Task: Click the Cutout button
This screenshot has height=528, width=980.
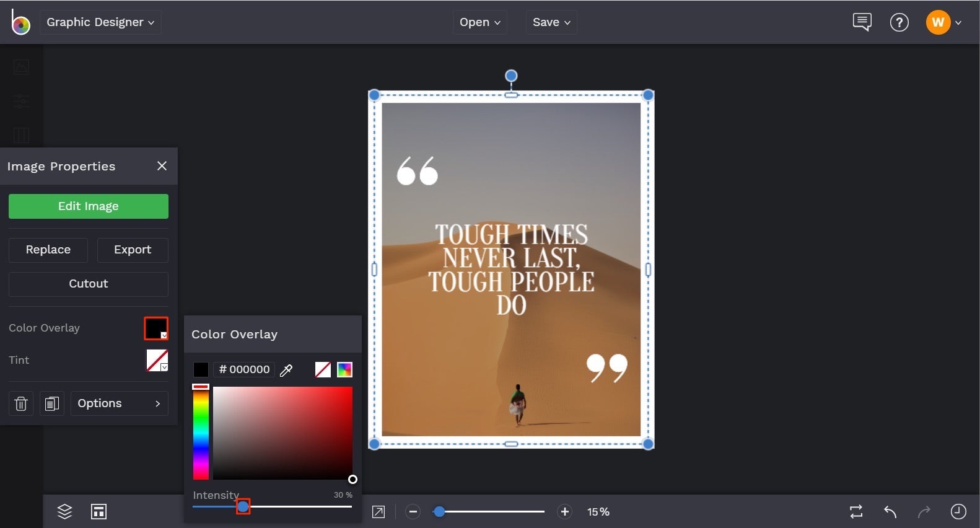Action: point(89,284)
